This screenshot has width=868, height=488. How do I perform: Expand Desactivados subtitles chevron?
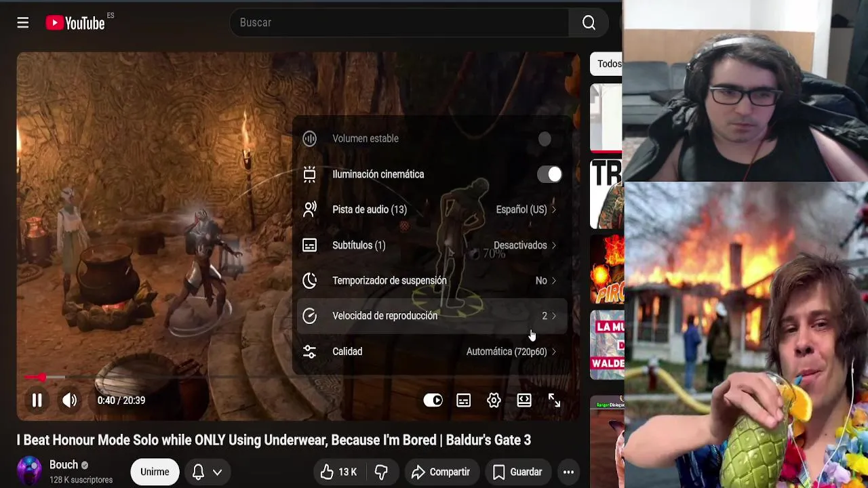(554, 245)
